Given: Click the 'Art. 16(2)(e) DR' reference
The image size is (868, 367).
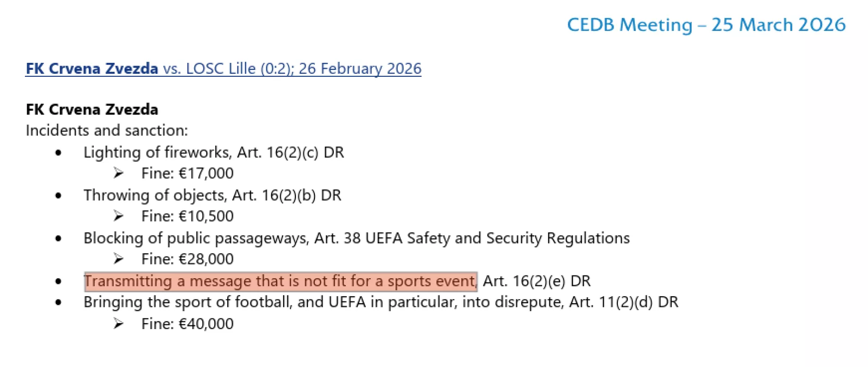Looking at the screenshot, I should click(536, 281).
